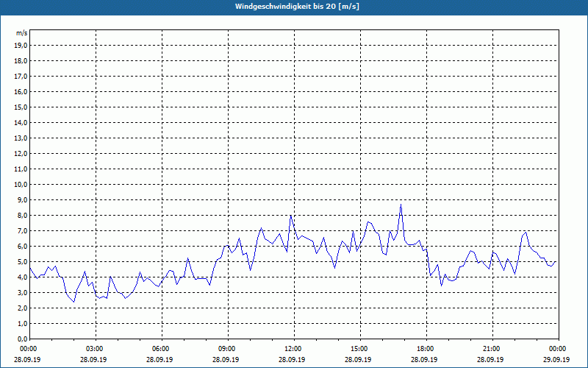Click the '17,0' y-axis value
This screenshot has height=368, width=588.
(21, 77)
